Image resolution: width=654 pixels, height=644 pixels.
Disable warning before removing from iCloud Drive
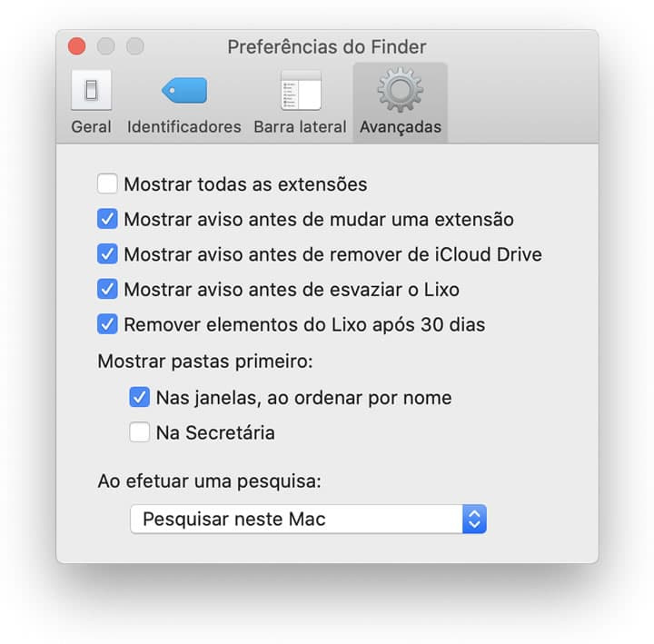point(108,254)
